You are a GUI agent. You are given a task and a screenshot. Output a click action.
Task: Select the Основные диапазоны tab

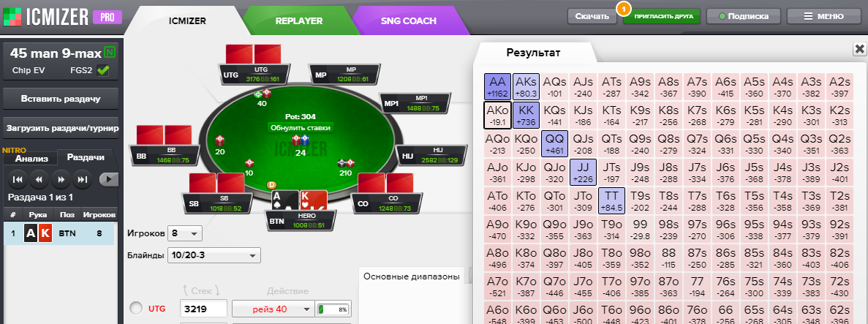coord(412,276)
